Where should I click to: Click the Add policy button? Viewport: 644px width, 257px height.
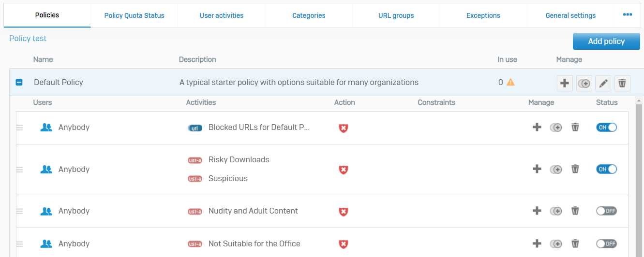[606, 41]
